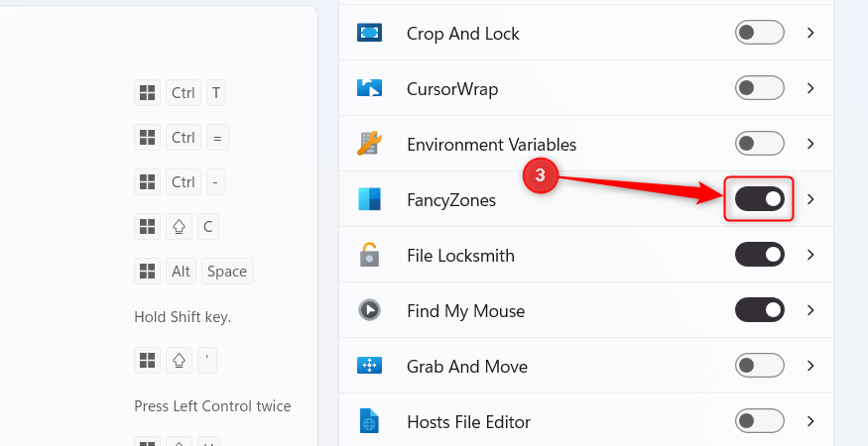
Task: Enable the Hosts File Editor switch
Action: tap(760, 421)
